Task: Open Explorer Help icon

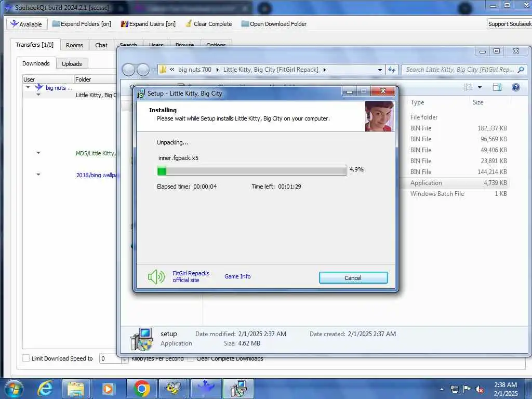Action: click(x=516, y=87)
